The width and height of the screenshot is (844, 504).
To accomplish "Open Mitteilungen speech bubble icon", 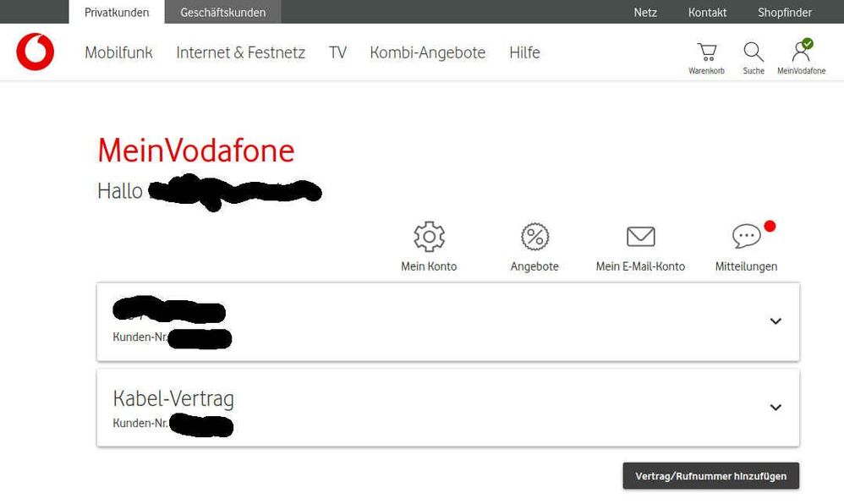I will coord(747,237).
